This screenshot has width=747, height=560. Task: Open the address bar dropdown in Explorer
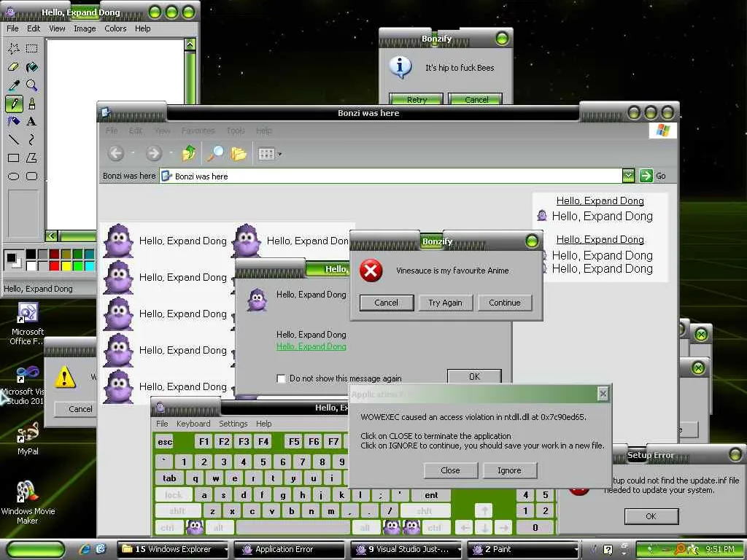628,176
